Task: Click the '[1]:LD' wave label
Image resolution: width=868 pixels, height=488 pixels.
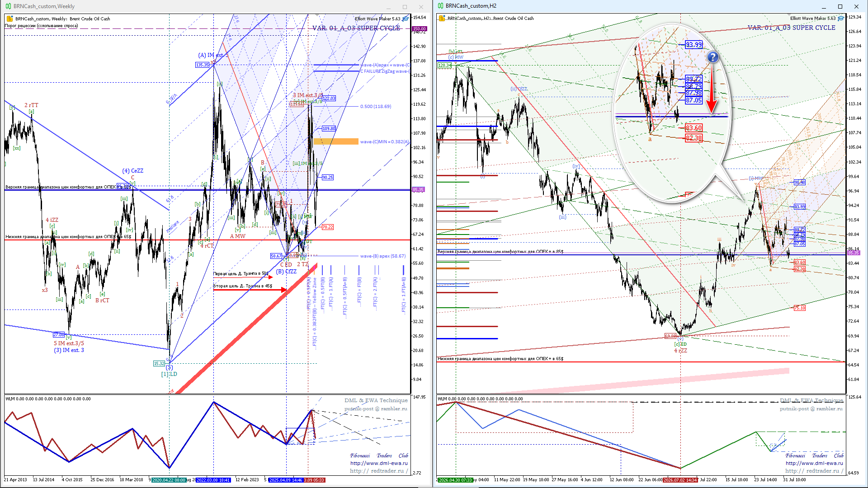Action: tap(169, 374)
